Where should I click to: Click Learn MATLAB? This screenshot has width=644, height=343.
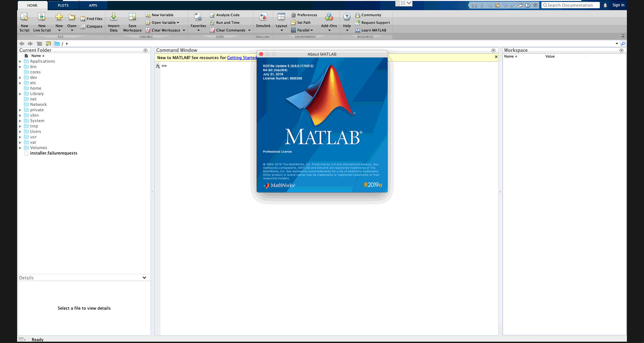(371, 30)
